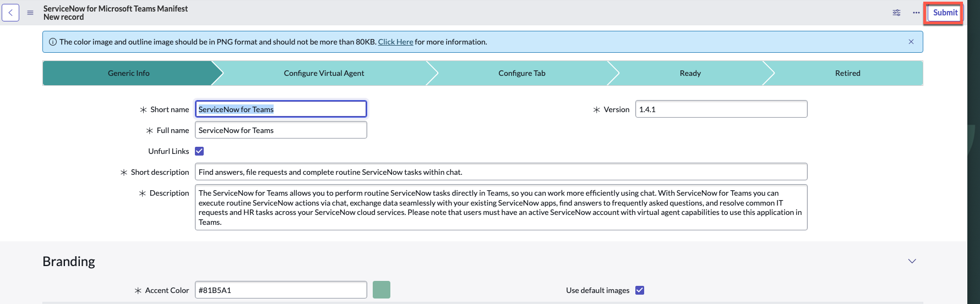Image resolution: width=980 pixels, height=304 pixels.
Task: Select the Ready stage
Action: tap(690, 73)
